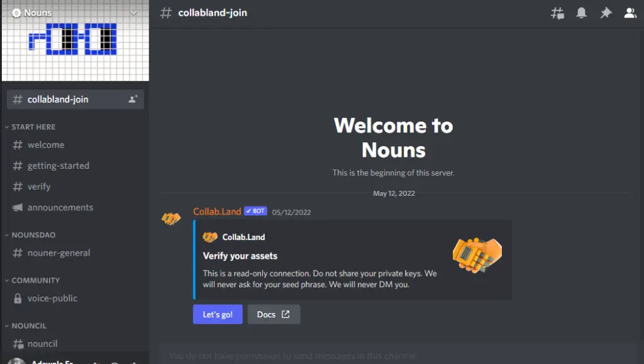Collapse the START HERE category
The image size is (644, 364).
(30, 127)
